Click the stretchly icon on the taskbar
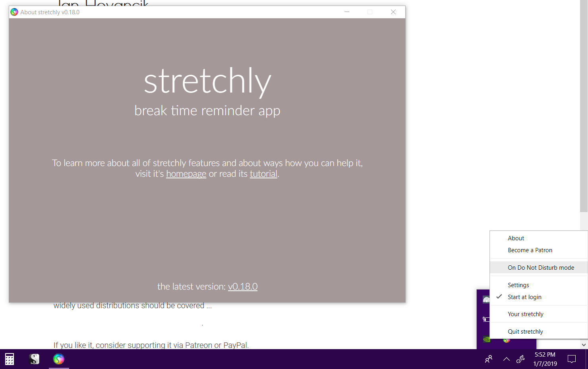 [x=59, y=359]
